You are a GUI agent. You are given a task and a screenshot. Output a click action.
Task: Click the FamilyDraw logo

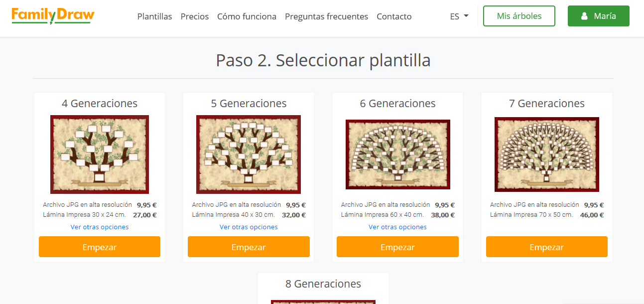tap(53, 16)
